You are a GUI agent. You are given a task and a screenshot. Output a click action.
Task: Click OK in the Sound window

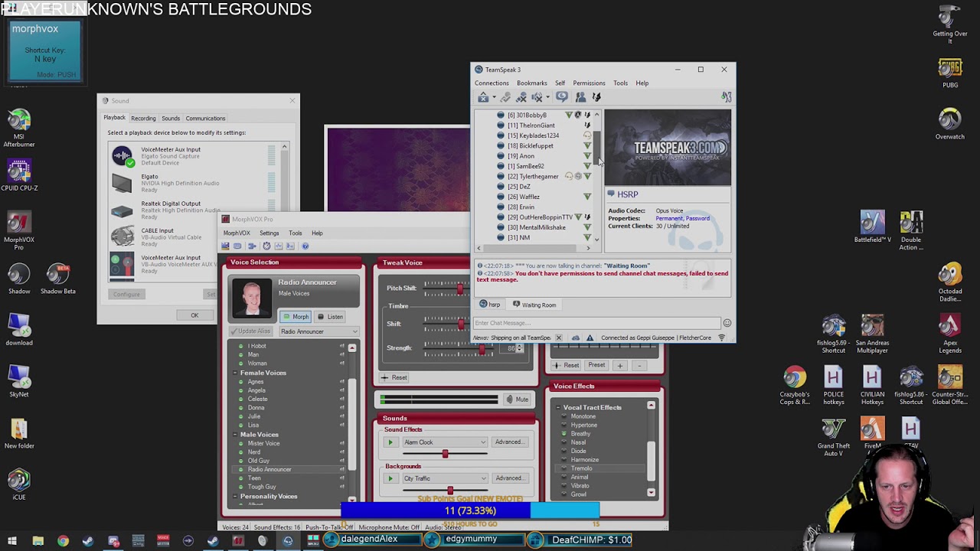click(x=194, y=315)
